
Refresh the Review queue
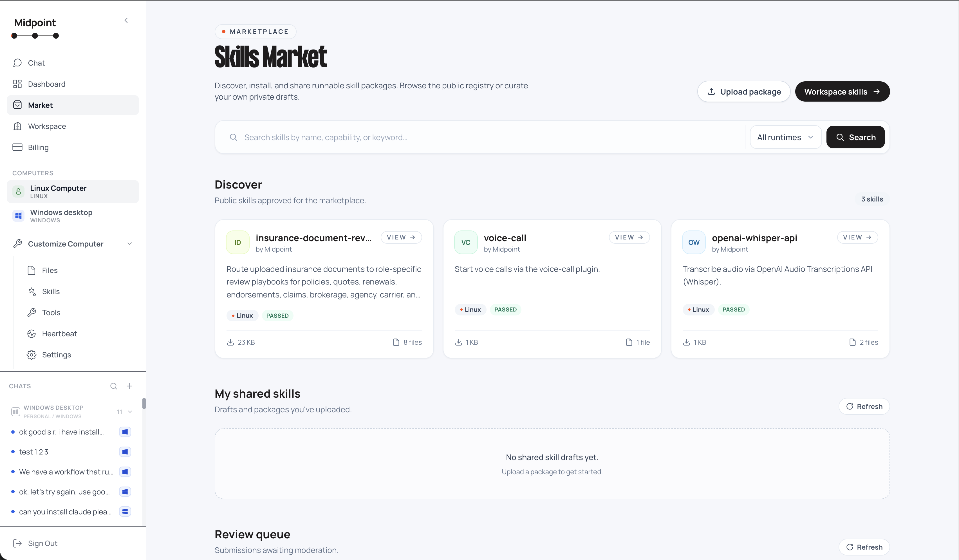tap(864, 547)
